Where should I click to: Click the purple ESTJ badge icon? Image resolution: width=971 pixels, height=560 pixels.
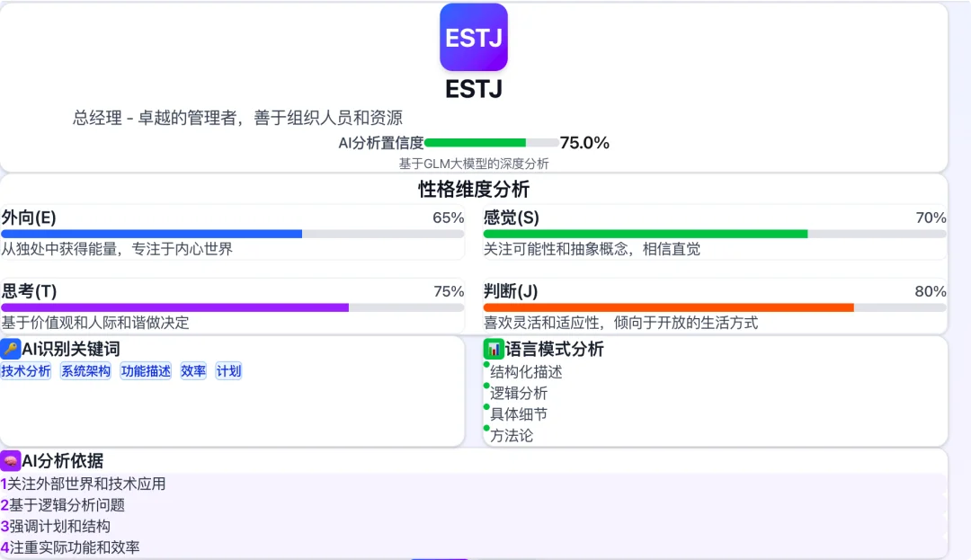(473, 37)
